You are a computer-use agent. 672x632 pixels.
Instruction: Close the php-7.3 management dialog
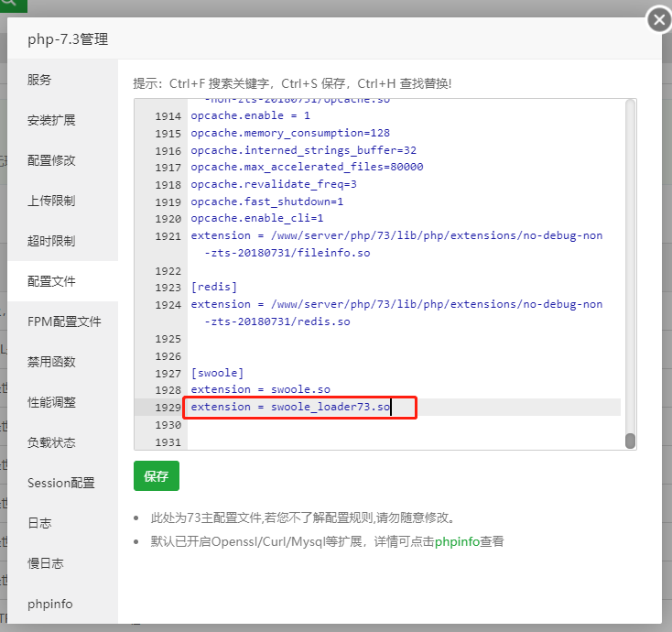click(x=658, y=20)
